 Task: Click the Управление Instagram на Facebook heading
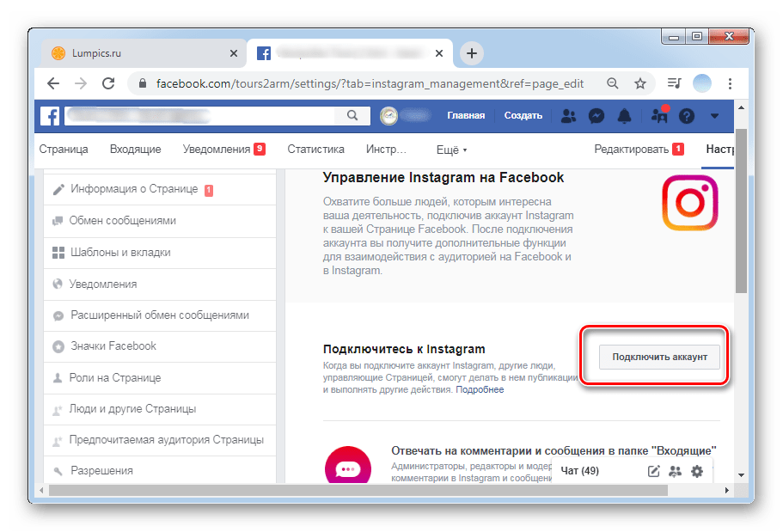point(443,178)
